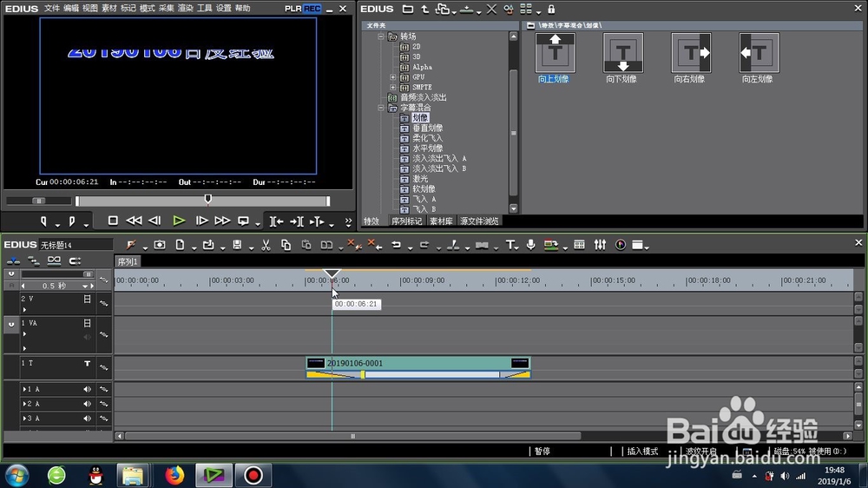Select the 向右划像 effect thumbnail
Screen dimensions: 868x488
tap(691, 53)
